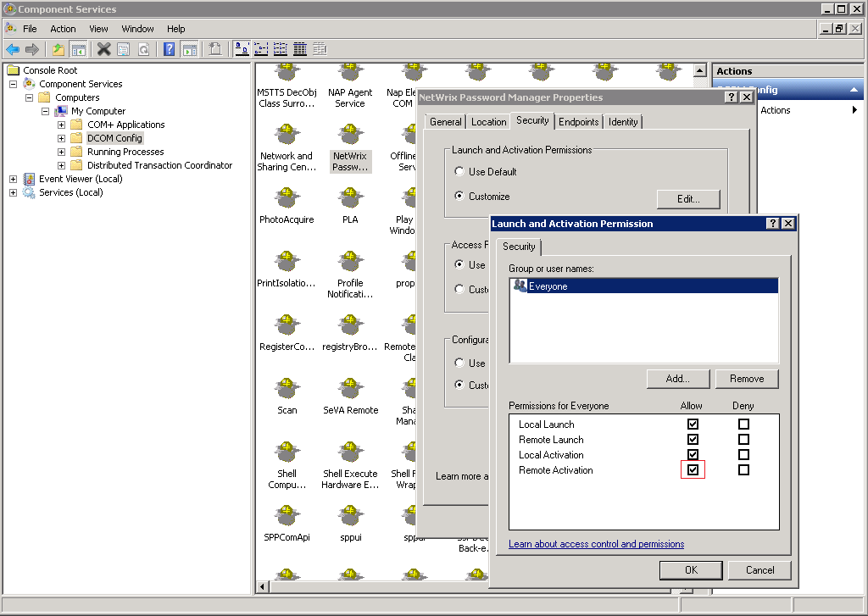Switch to Detail view toolbar icon

click(x=298, y=49)
